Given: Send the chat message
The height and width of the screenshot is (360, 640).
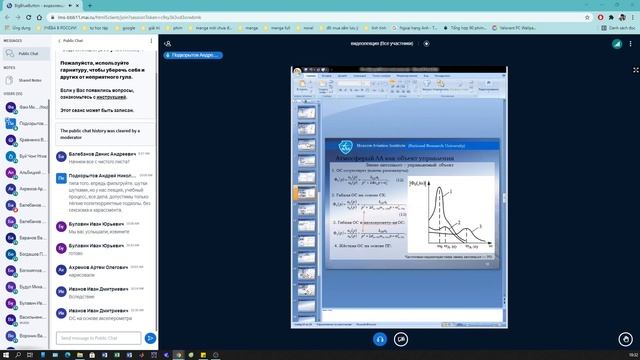Looking at the screenshot, I should pyautogui.click(x=150, y=338).
